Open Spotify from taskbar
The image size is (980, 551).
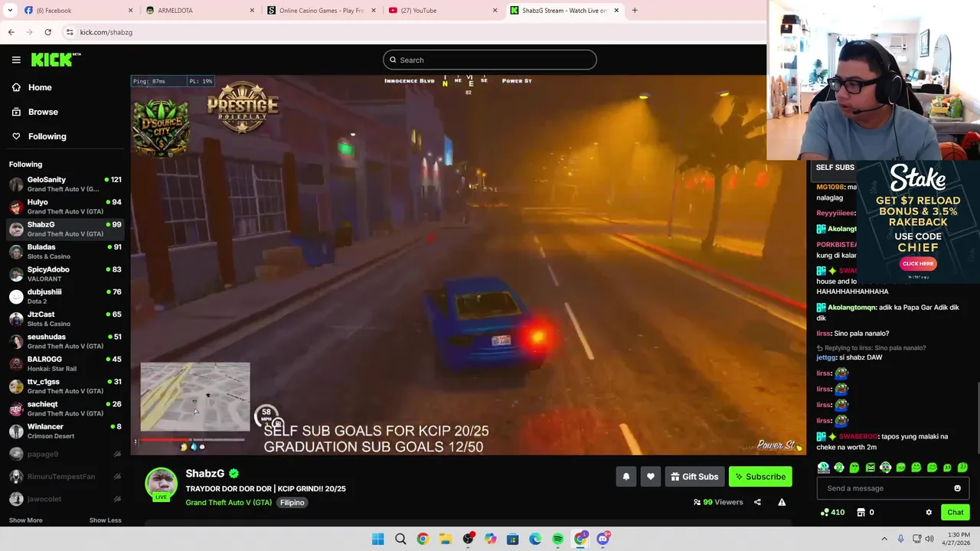point(557,540)
